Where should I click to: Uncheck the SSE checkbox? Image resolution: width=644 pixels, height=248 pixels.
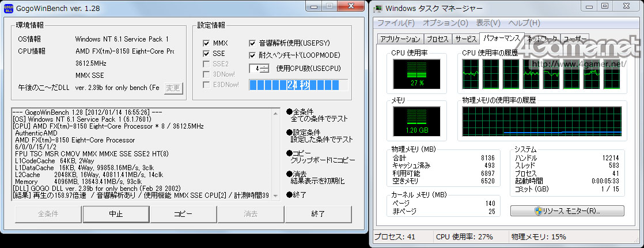click(x=207, y=54)
